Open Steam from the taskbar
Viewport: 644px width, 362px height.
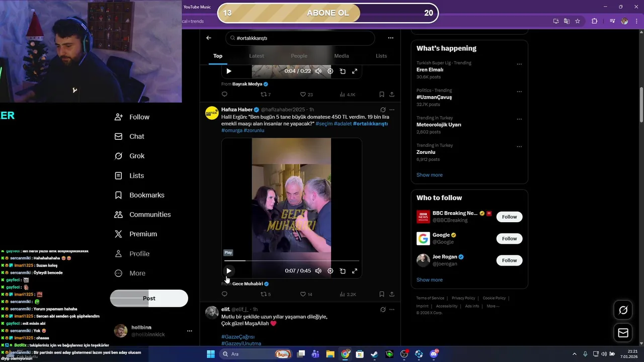click(374, 354)
